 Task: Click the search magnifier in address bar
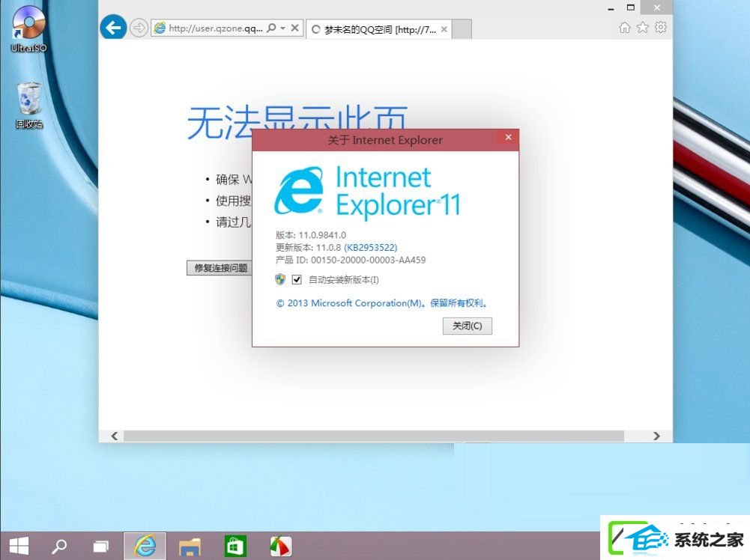coord(271,28)
